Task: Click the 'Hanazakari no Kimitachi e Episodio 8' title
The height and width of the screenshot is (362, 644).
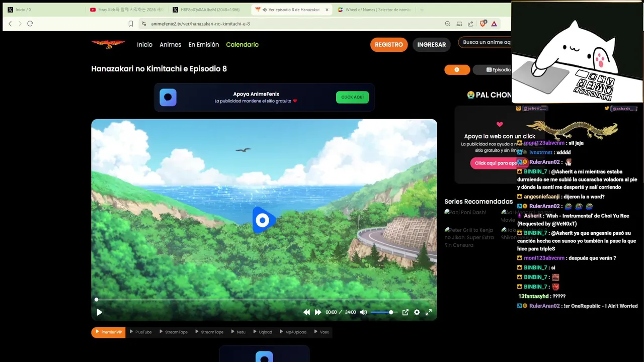Action: coord(159,69)
